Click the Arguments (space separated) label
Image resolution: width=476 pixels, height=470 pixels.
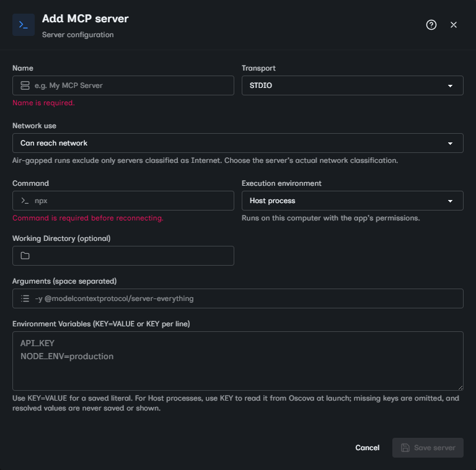[x=64, y=281]
